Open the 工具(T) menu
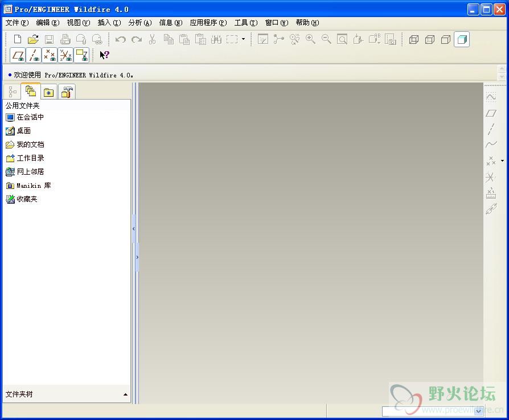 (x=246, y=23)
